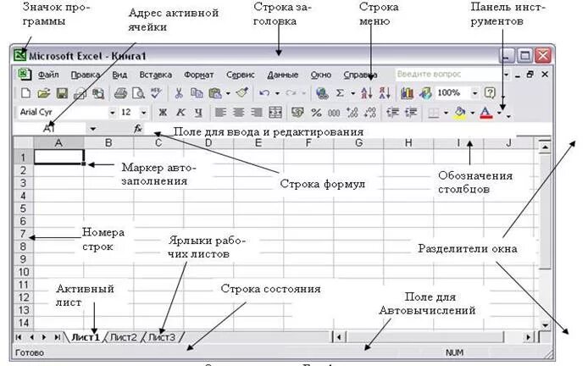Open the Окно menu

[320, 75]
